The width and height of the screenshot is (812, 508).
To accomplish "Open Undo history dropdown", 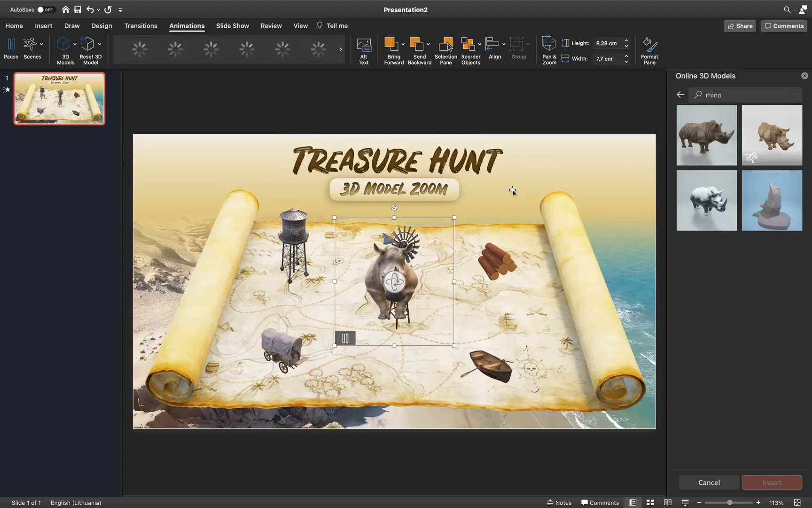I will click(99, 10).
